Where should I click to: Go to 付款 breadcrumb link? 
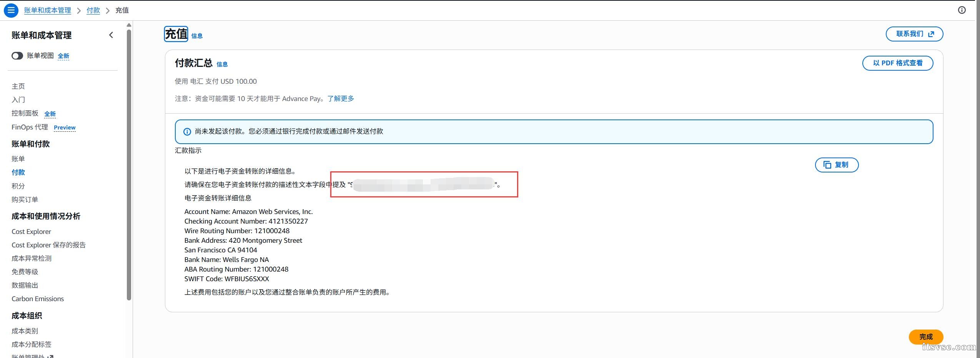[93, 10]
